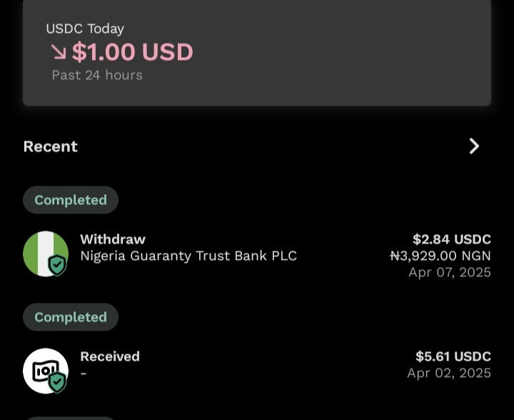Tap the Past 24 hours label
Viewport: 514px width, 420px height.
(97, 75)
